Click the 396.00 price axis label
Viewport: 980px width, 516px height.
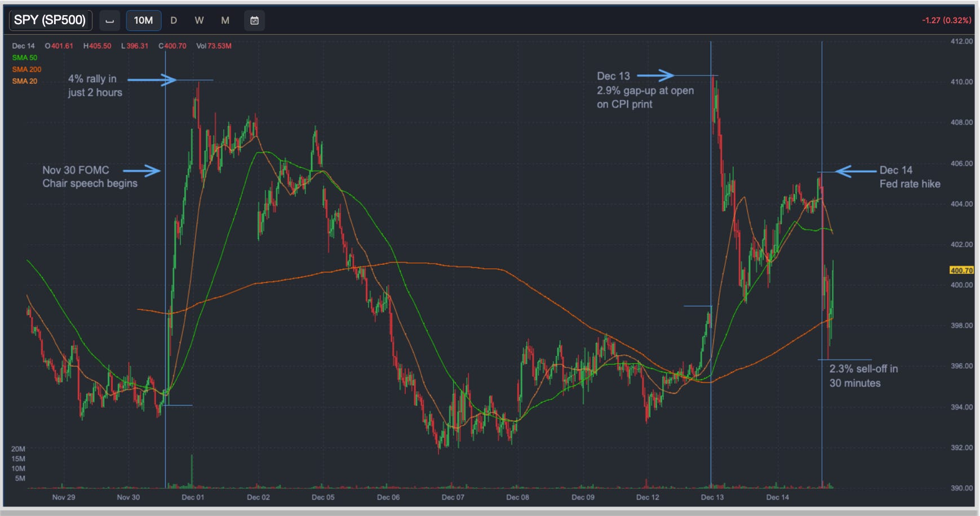(x=961, y=366)
